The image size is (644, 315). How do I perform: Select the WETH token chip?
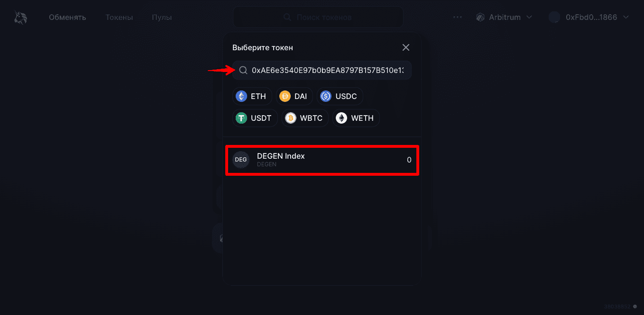click(356, 118)
